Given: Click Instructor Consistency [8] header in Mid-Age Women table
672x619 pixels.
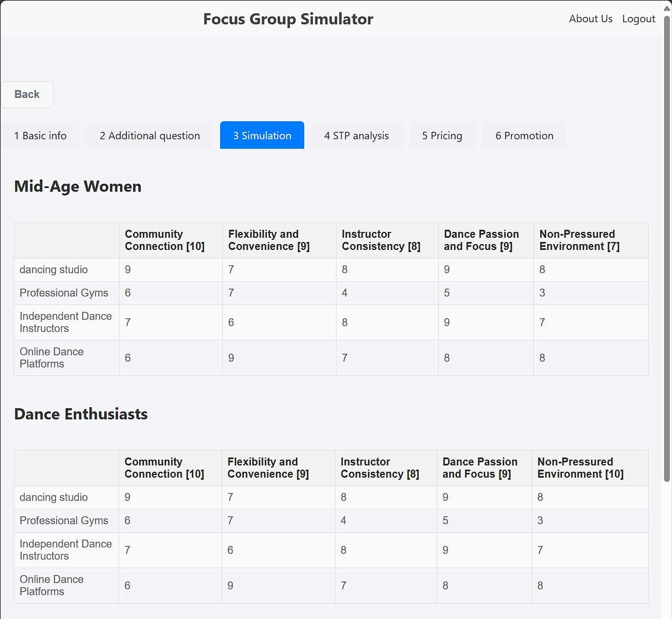Looking at the screenshot, I should [x=381, y=240].
